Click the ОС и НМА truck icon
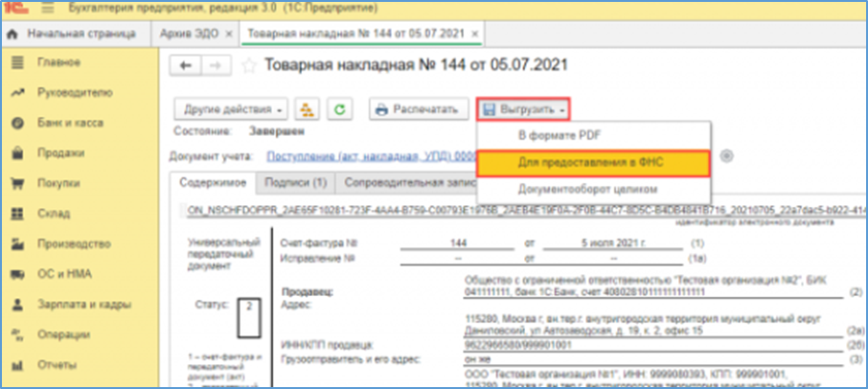 [x=17, y=274]
